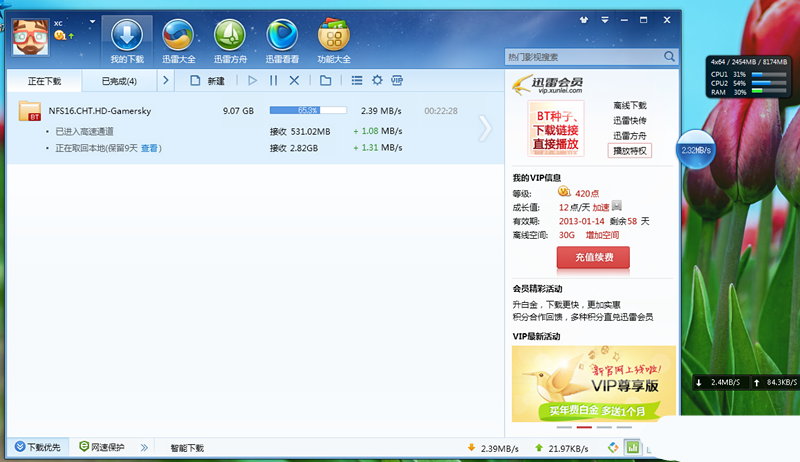Toggle 网速保护 in status bar

coord(102,447)
